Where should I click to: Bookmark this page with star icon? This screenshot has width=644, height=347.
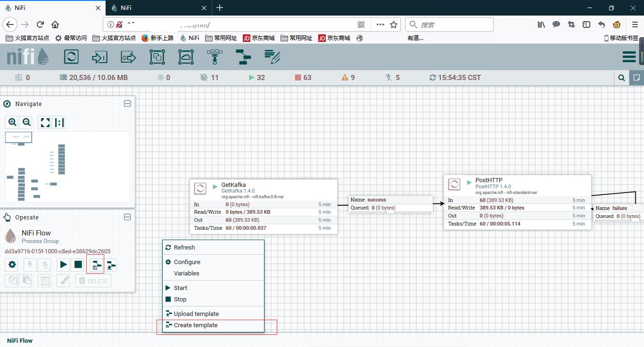pos(394,24)
